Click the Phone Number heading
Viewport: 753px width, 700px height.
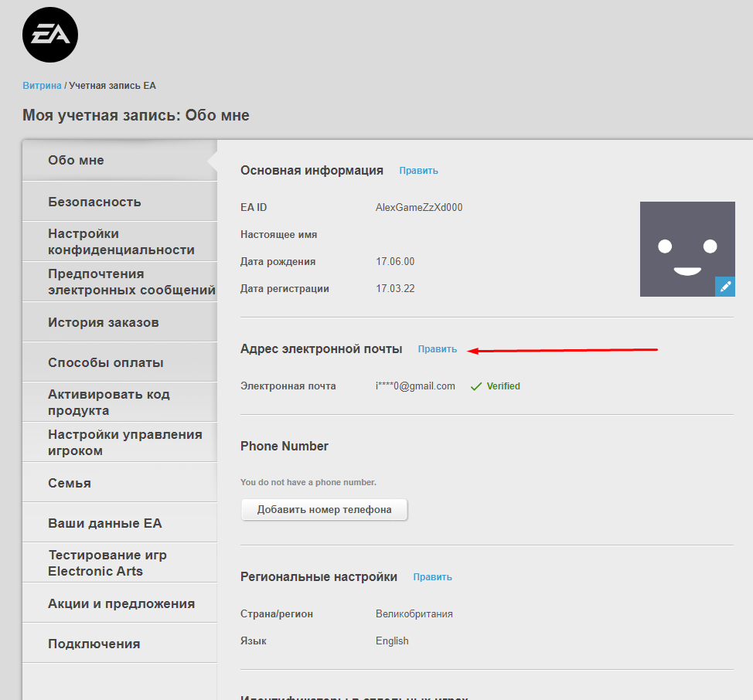click(x=285, y=447)
